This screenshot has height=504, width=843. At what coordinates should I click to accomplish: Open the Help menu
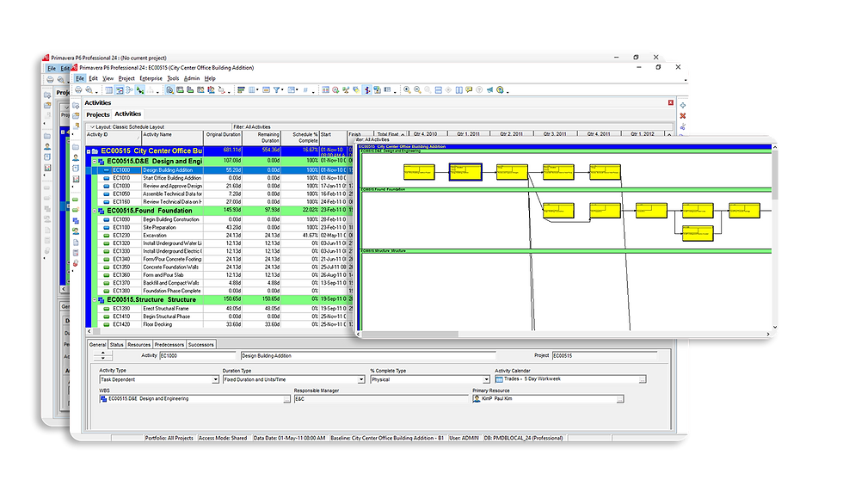click(x=210, y=78)
